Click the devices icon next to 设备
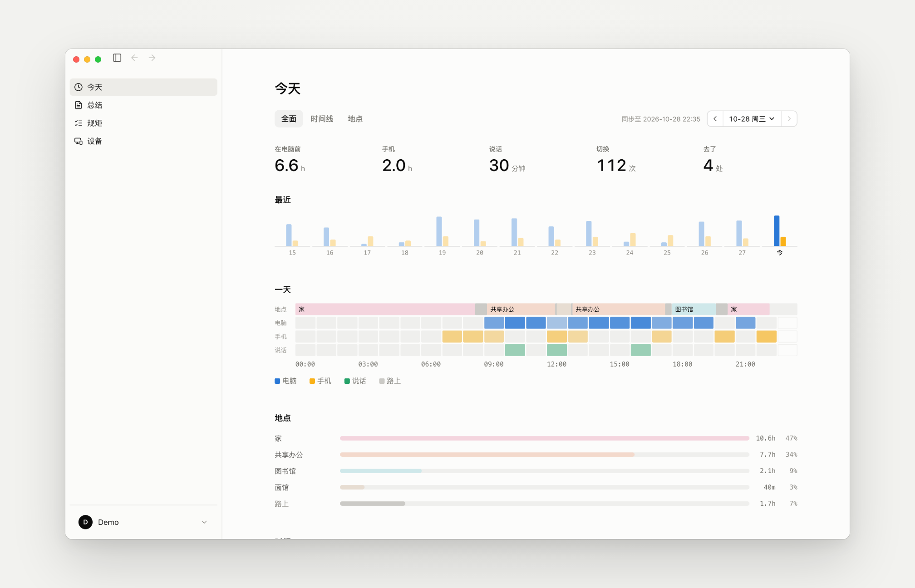This screenshot has width=915, height=588. [79, 141]
